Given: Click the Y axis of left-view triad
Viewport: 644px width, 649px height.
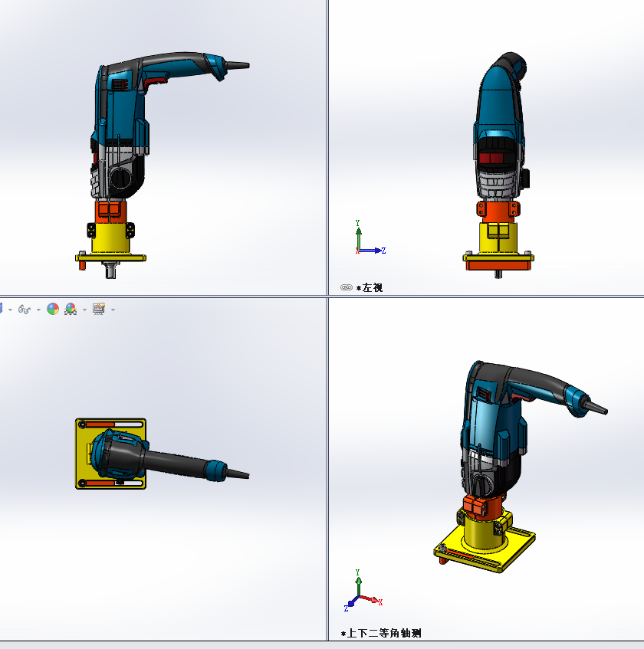Looking at the screenshot, I should (x=358, y=235).
